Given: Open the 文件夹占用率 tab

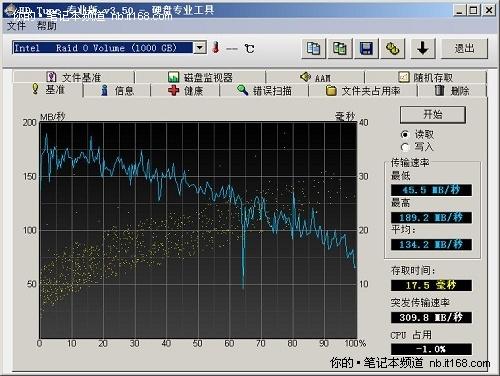Looking at the screenshot, I should (x=363, y=90).
